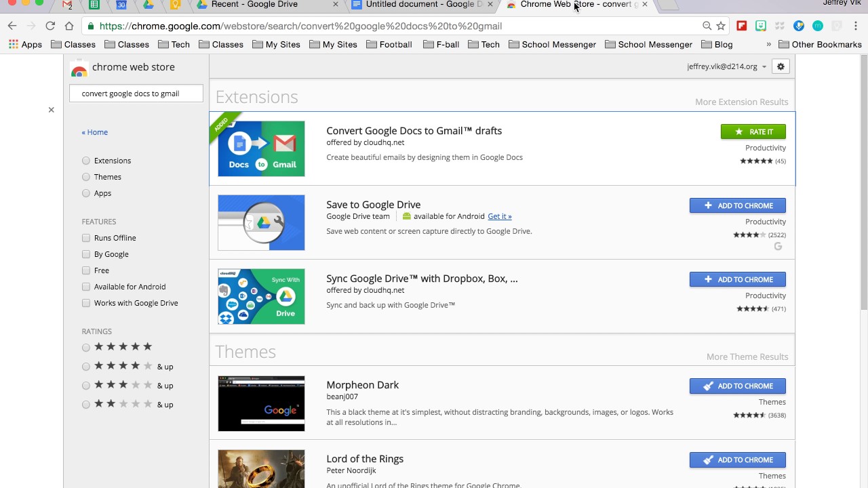The height and width of the screenshot is (488, 868).
Task: Open the browser home page icon
Action: (69, 26)
